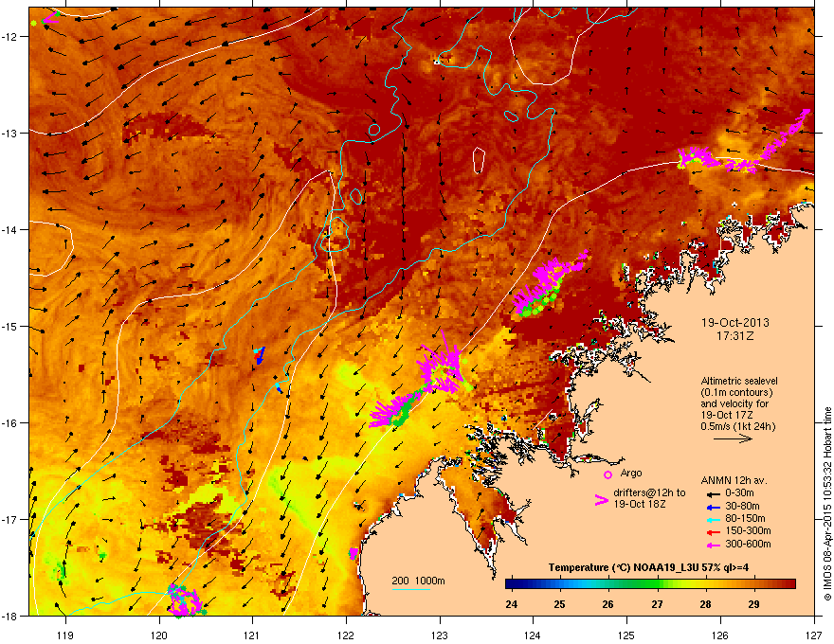Click the longitude axis label 124
Viewport: 834px width, 644px height.
click(533, 635)
